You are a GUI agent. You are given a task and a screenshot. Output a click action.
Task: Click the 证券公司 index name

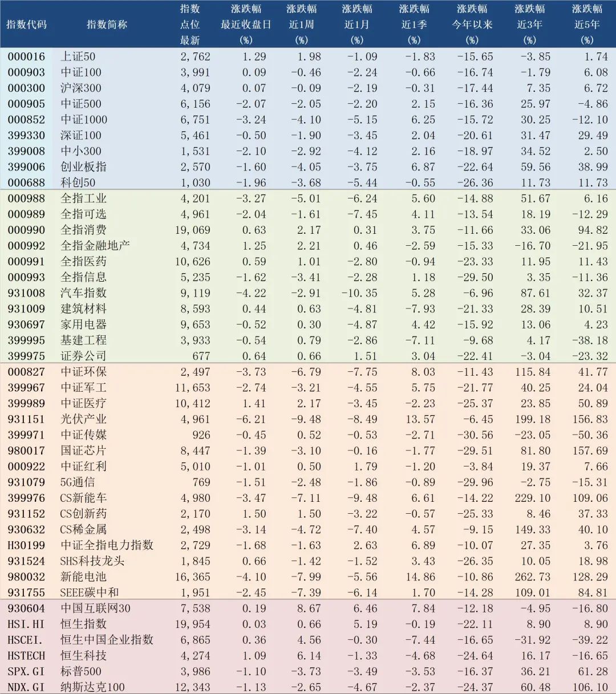click(x=83, y=356)
